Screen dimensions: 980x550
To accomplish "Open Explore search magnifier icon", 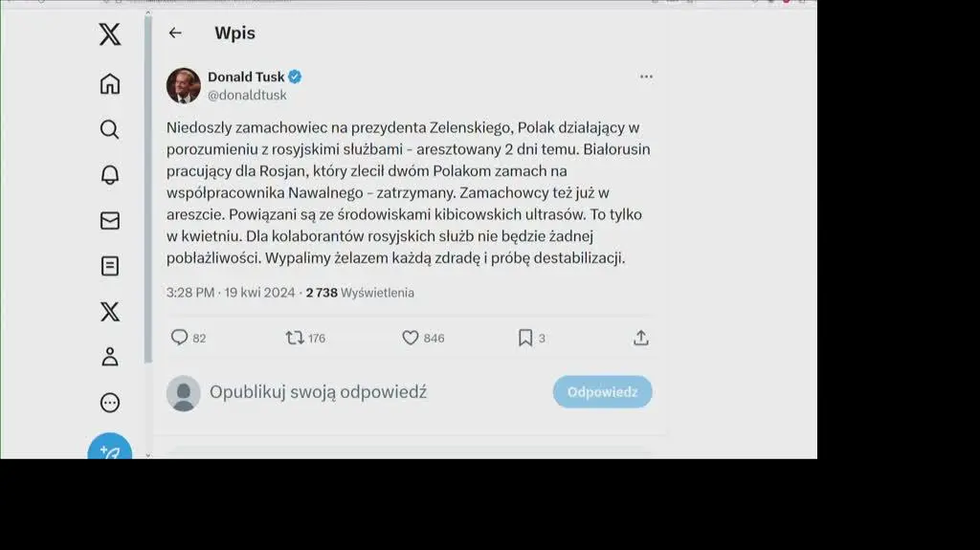I will (110, 129).
